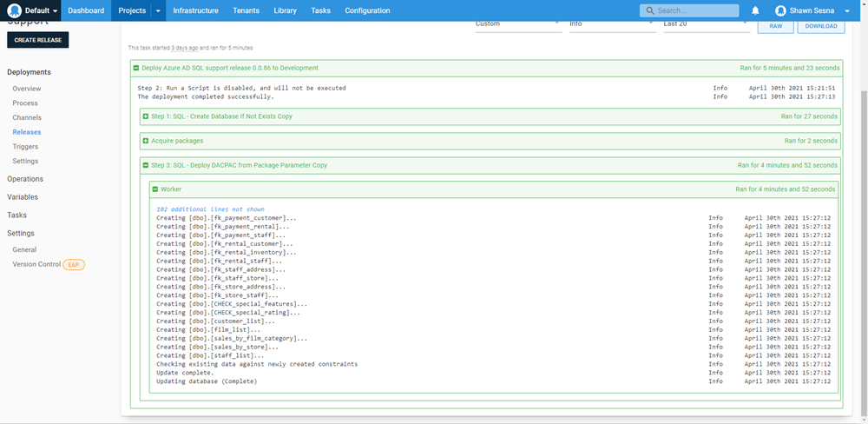Click the search magnifier icon

click(649, 10)
